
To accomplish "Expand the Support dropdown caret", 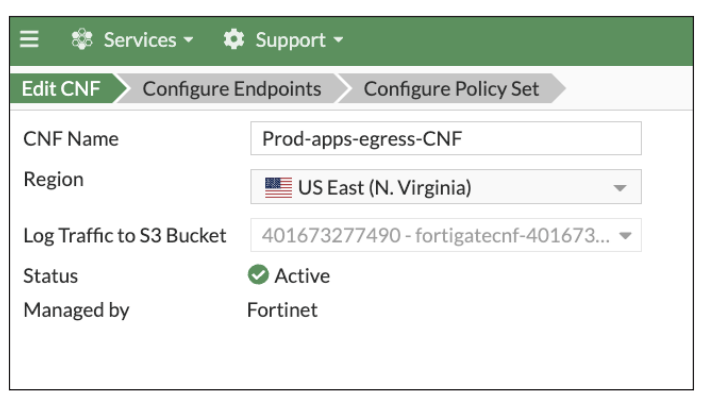I will pyautogui.click(x=338, y=40).
